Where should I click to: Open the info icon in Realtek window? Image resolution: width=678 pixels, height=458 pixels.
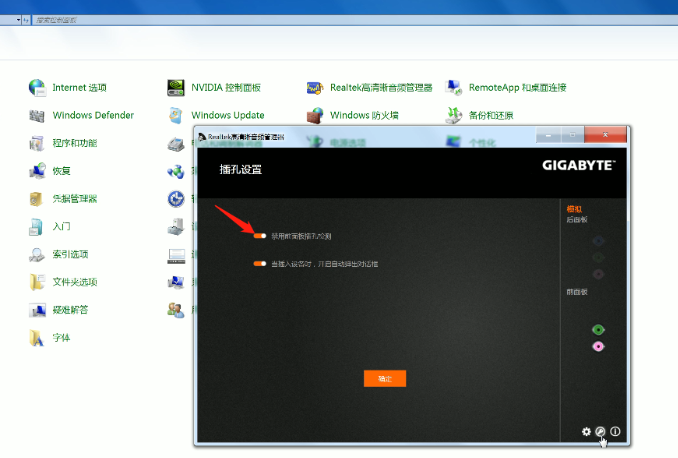(615, 432)
